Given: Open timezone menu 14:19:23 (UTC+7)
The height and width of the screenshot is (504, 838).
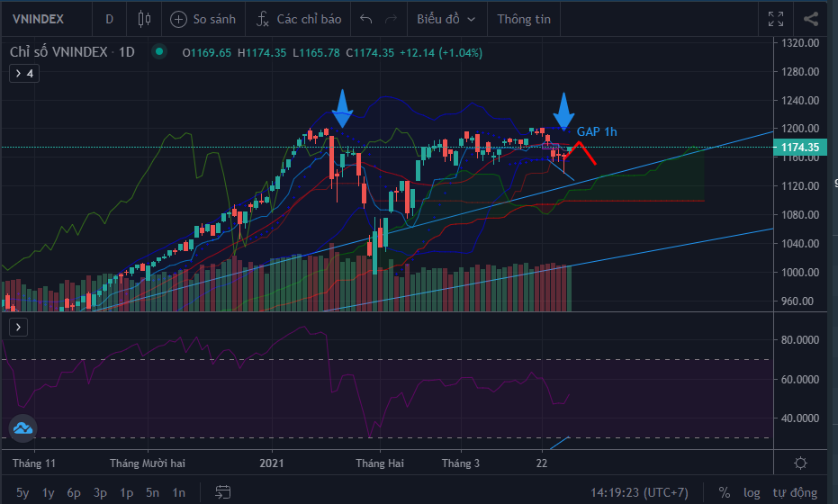Looking at the screenshot, I should (x=639, y=492).
